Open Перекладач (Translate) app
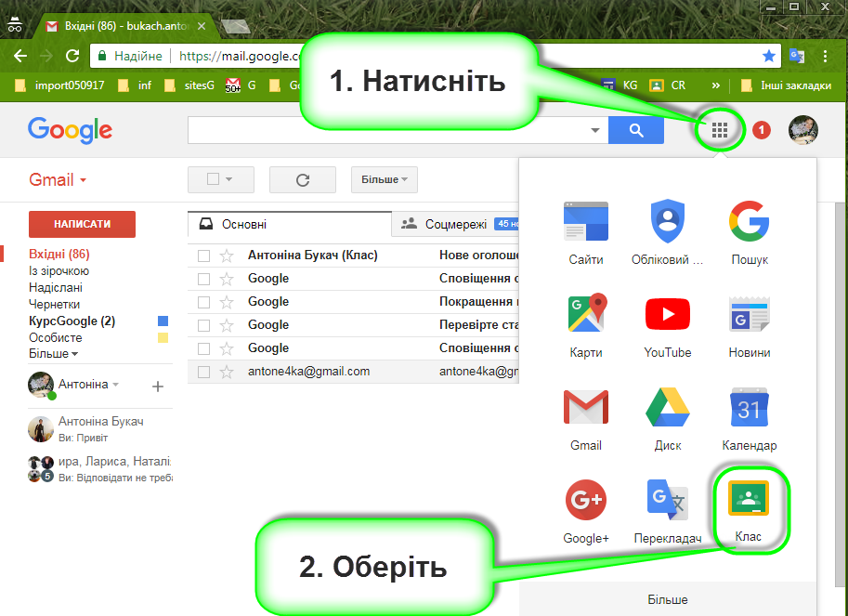The image size is (848, 616). [x=668, y=512]
